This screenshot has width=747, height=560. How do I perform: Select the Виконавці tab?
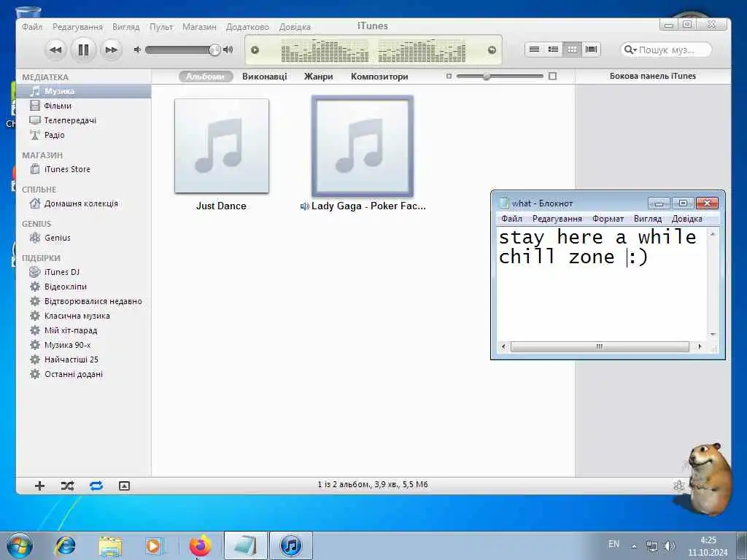[x=264, y=77]
